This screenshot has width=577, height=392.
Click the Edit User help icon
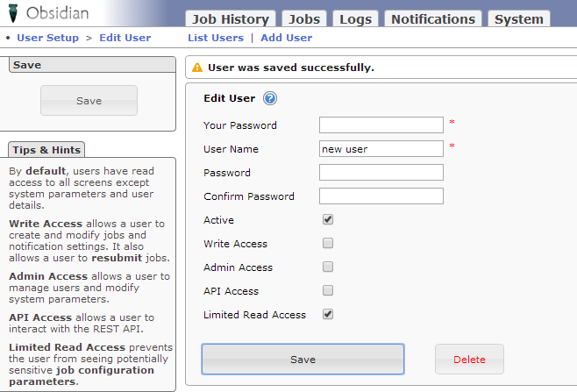point(270,98)
